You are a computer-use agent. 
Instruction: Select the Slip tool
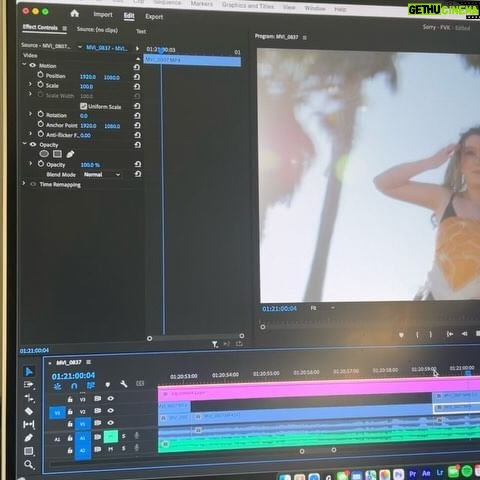(29, 424)
